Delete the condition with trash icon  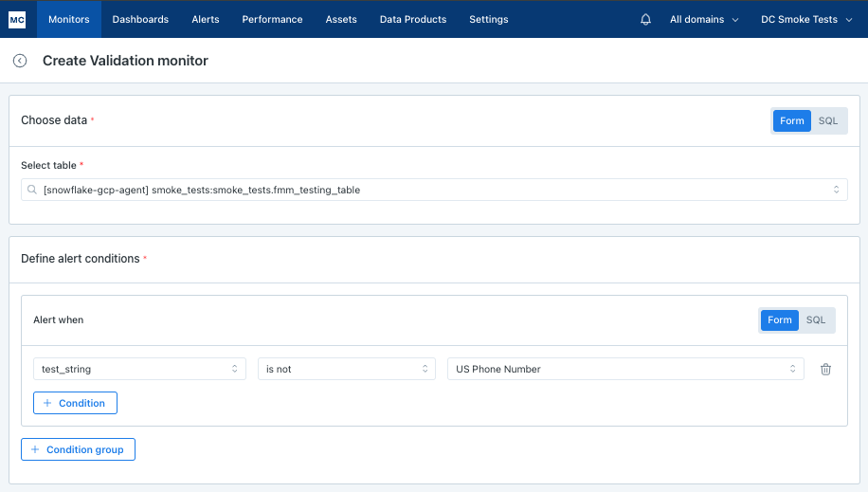(825, 369)
